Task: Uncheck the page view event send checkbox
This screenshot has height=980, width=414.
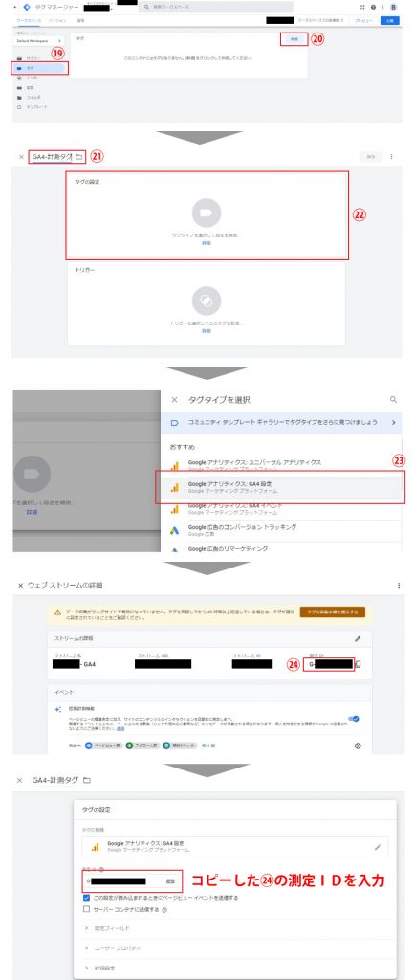Action: tap(87, 897)
